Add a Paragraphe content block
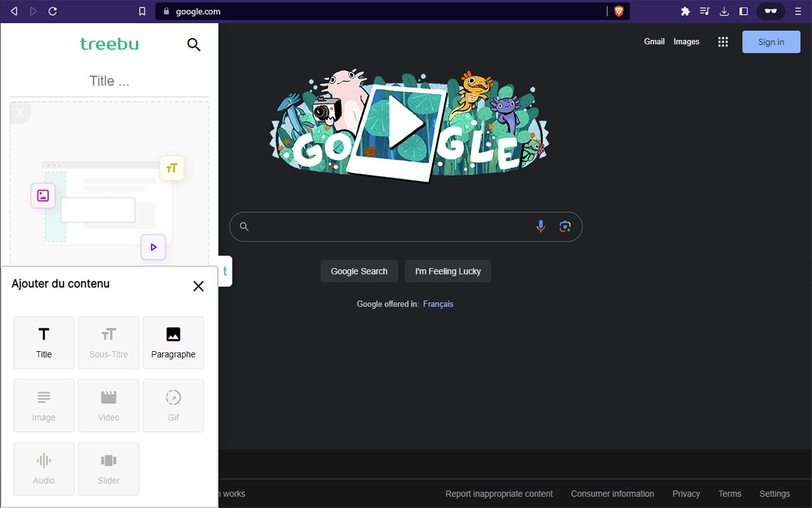The image size is (812, 508). [x=173, y=343]
